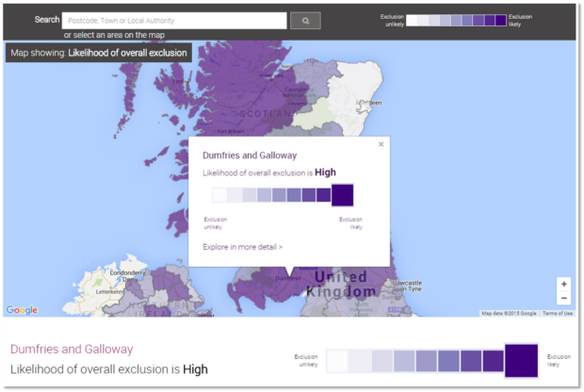Open the Map showing overall exclusion label

point(99,53)
